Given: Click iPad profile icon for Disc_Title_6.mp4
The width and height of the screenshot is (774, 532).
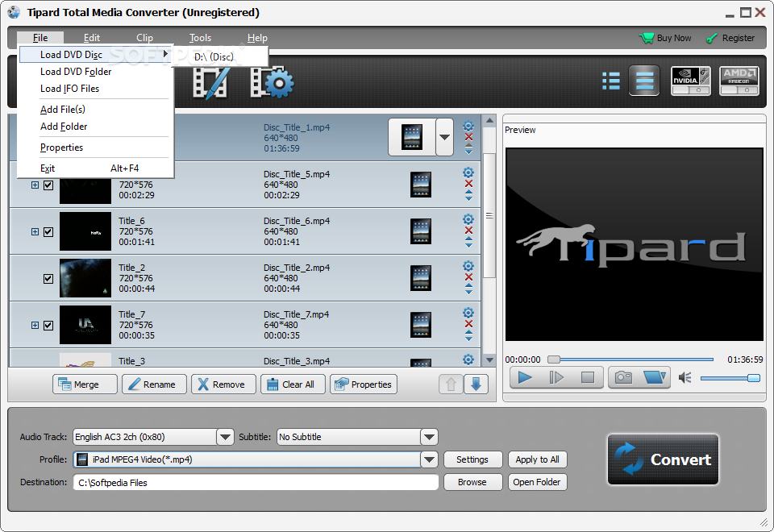Looking at the screenshot, I should [421, 231].
